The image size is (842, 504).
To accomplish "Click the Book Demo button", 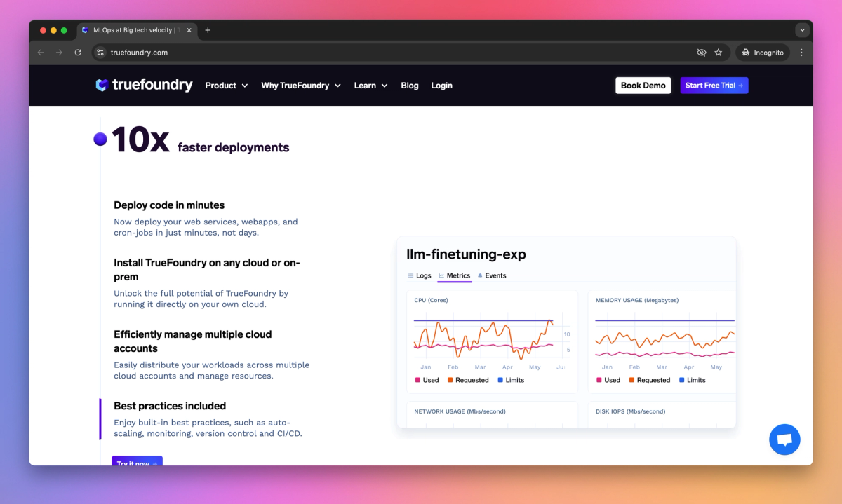I will coord(643,86).
